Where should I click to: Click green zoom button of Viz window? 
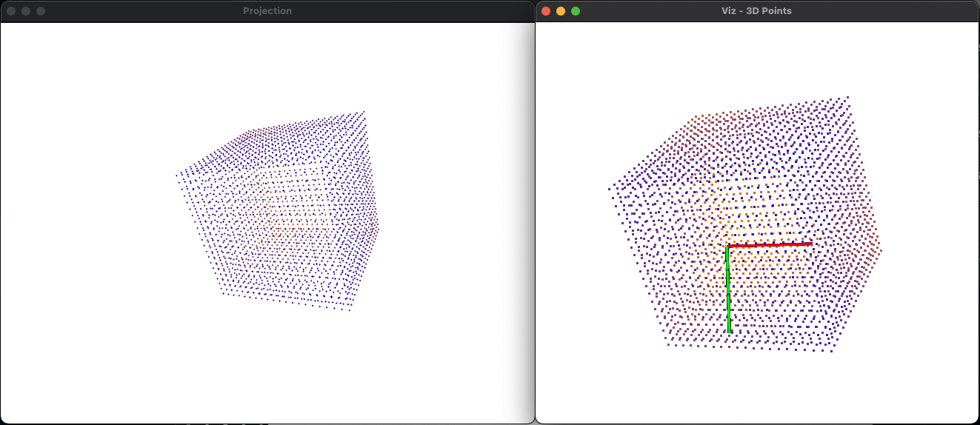[x=576, y=11]
